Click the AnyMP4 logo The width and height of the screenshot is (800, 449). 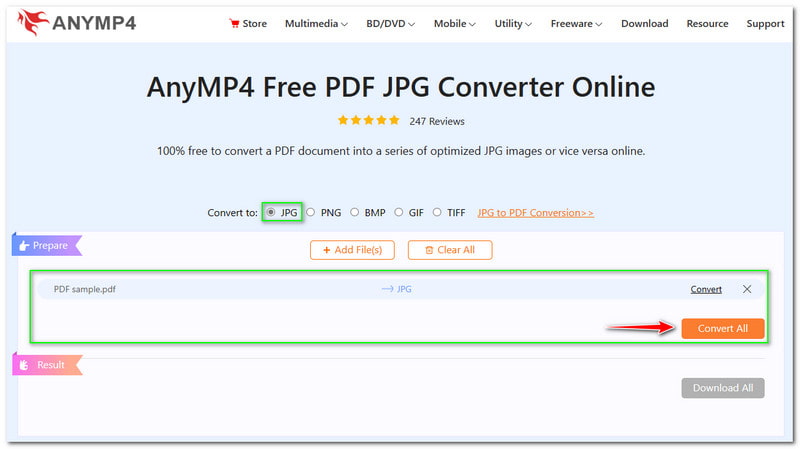click(77, 23)
